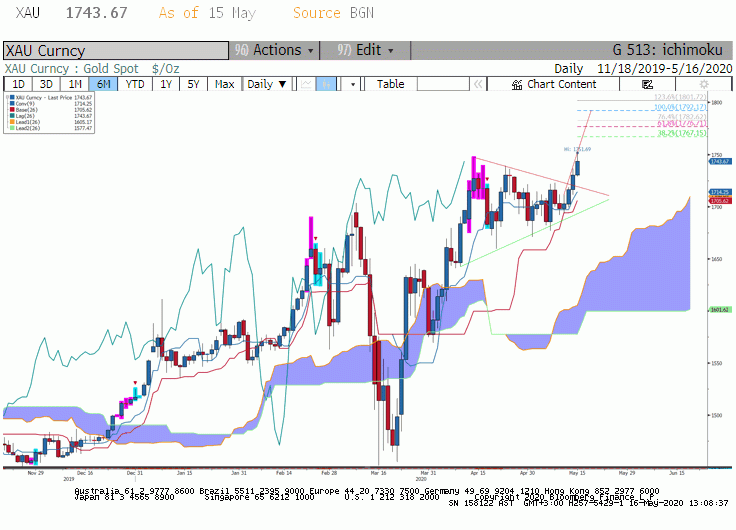
Task: Select the candlestick chart type icon
Action: 326,84
